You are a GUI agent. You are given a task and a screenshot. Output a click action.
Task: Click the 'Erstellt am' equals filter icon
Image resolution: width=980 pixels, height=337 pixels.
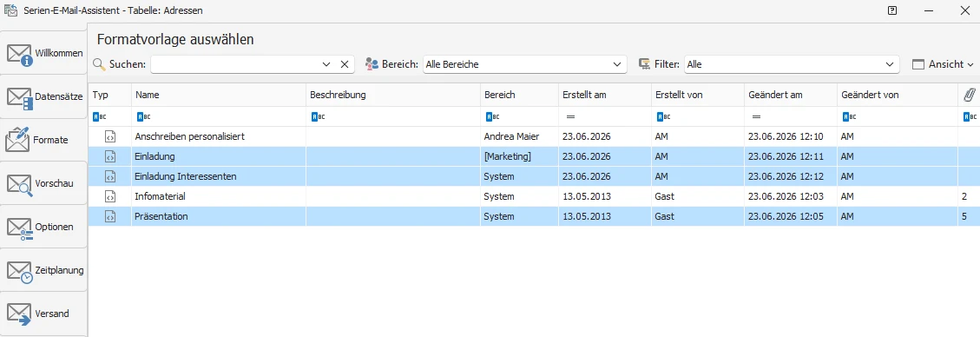[x=570, y=117]
